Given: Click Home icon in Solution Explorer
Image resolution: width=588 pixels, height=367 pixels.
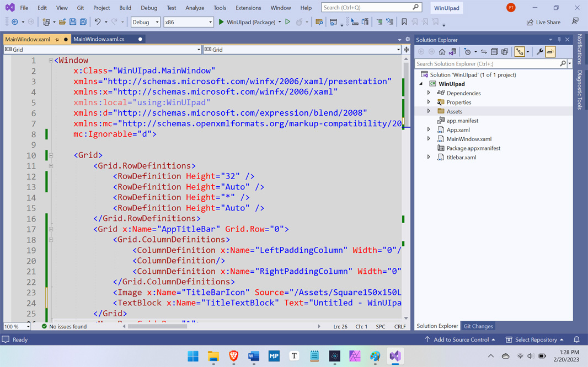Looking at the screenshot, I should (x=442, y=52).
